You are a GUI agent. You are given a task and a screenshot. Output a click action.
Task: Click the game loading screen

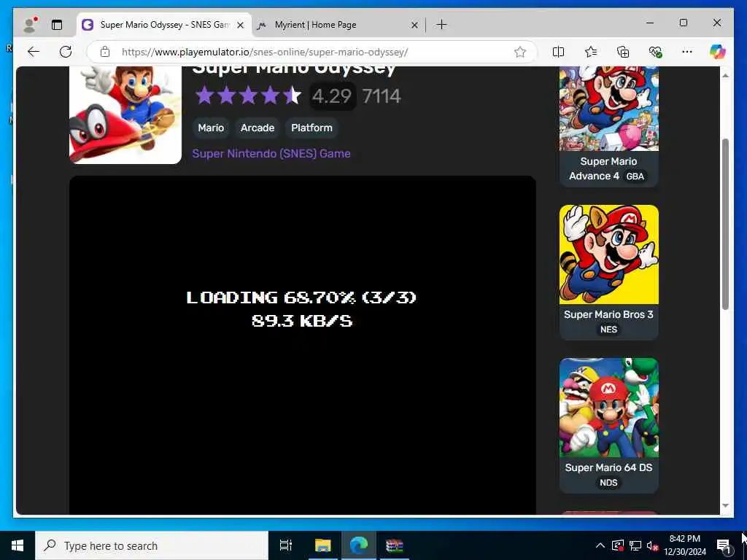pos(303,345)
